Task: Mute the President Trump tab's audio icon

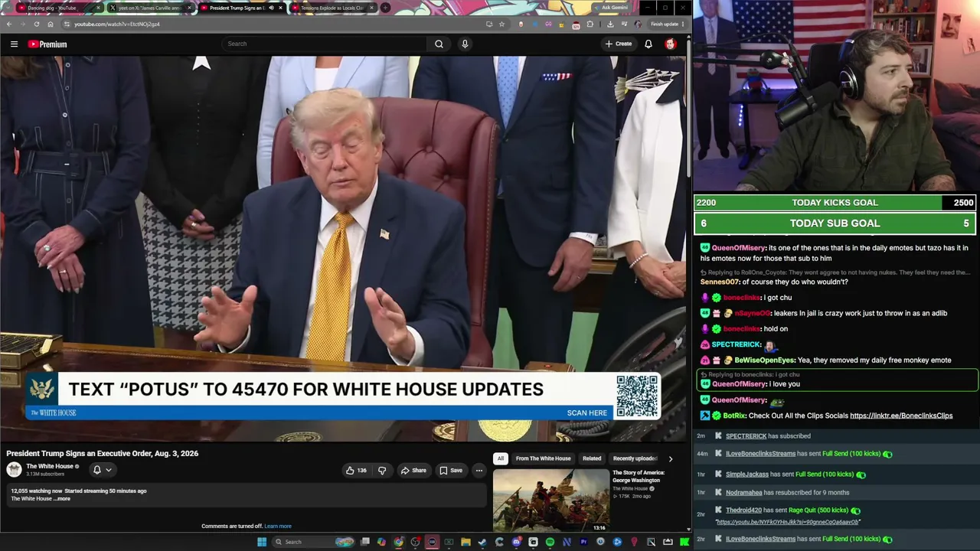Action: [271, 8]
